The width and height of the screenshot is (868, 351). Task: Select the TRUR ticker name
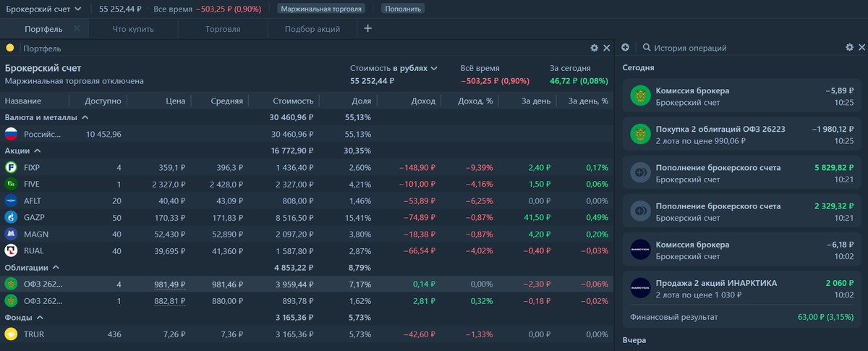pos(35,334)
